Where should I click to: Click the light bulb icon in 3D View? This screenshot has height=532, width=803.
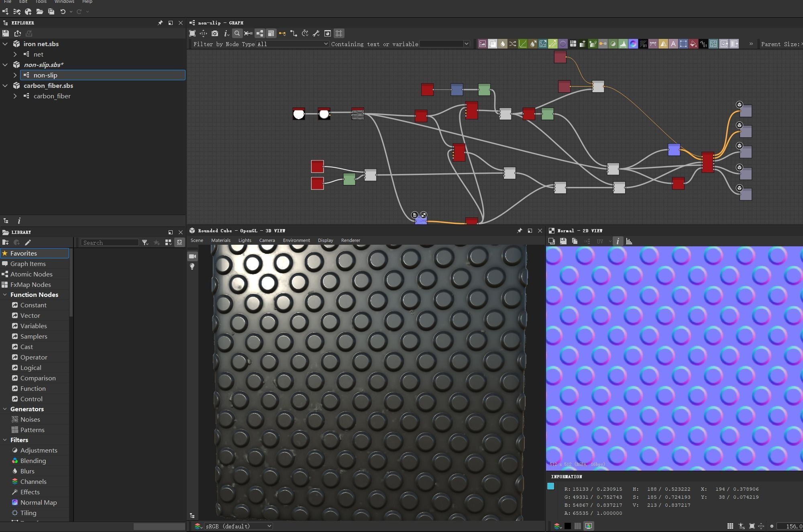(192, 267)
